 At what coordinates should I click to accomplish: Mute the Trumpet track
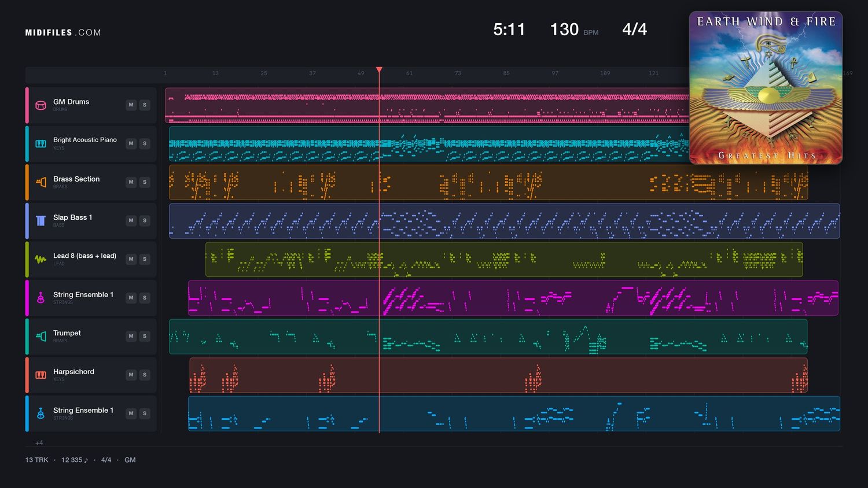pyautogui.click(x=131, y=336)
